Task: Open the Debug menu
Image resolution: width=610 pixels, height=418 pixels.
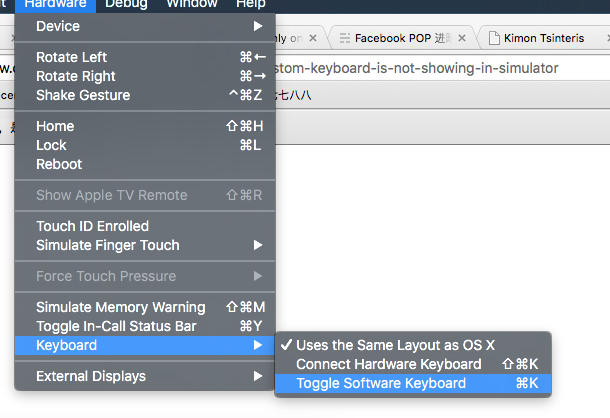Action: coord(125,5)
